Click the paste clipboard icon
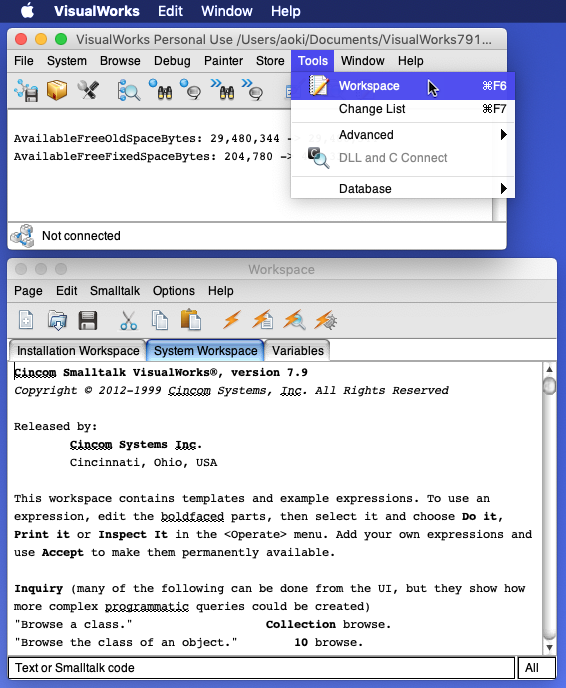The height and width of the screenshot is (688, 566). coord(190,319)
